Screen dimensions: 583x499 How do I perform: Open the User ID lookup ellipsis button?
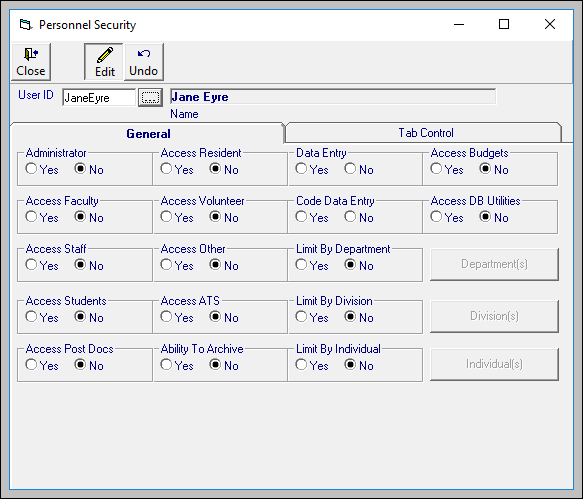[x=150, y=97]
